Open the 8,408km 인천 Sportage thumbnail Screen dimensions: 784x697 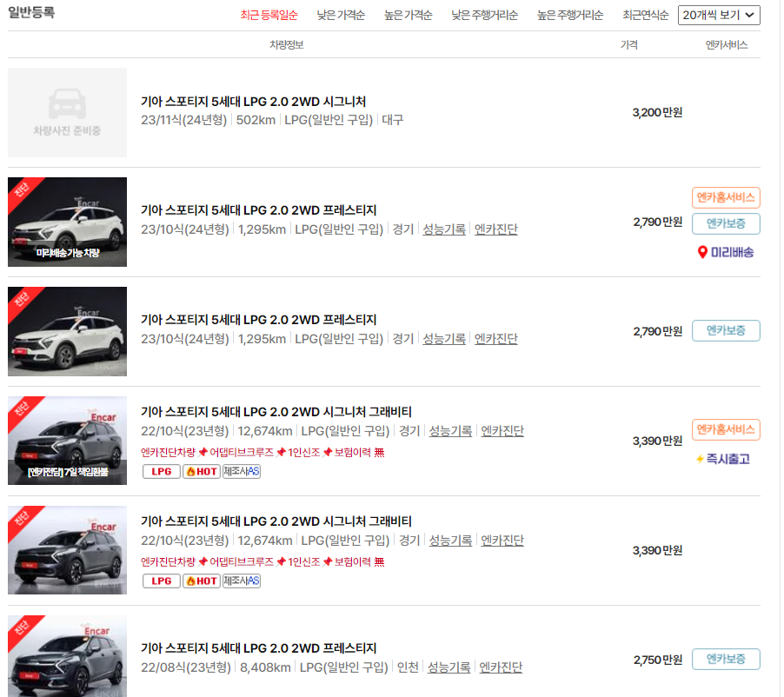click(x=67, y=656)
